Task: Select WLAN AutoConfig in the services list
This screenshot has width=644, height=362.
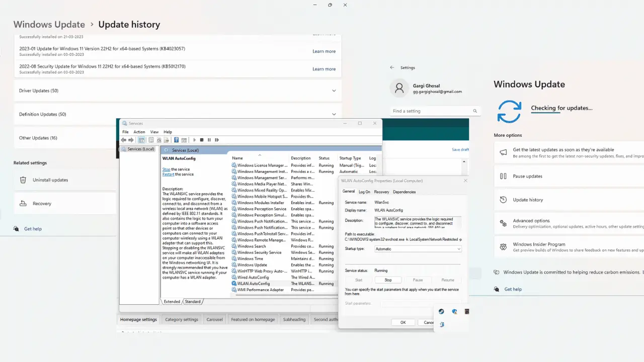Action: pyautogui.click(x=254, y=284)
